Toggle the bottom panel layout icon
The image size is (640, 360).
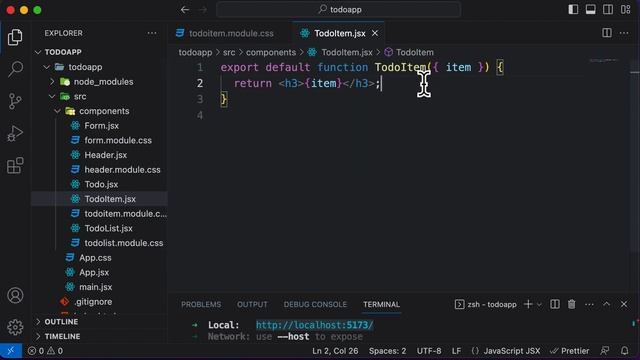click(591, 9)
